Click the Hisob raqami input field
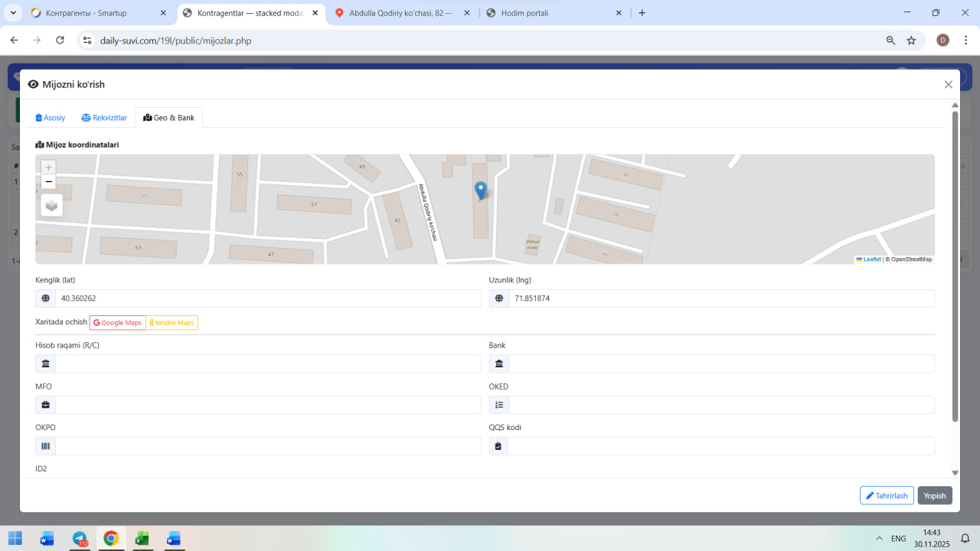The width and height of the screenshot is (980, 551). (267, 364)
